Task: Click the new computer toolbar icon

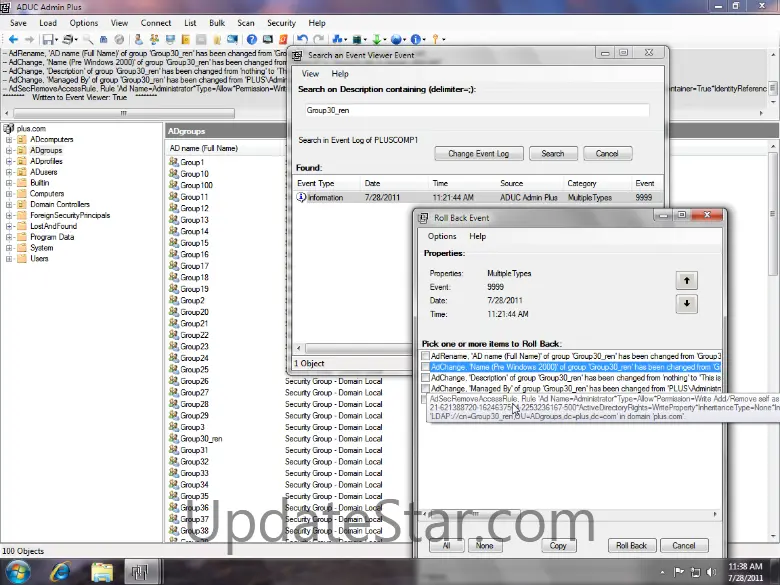Action: point(170,39)
